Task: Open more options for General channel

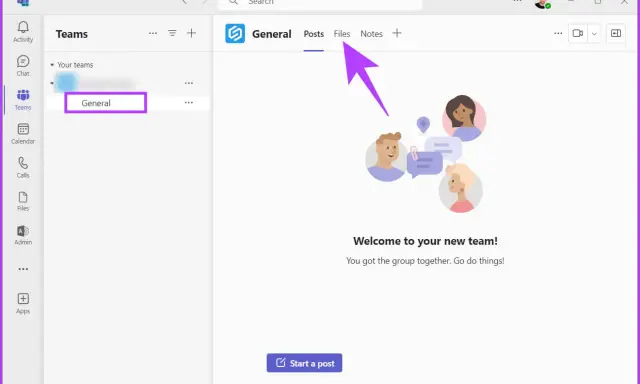Action: coord(189,102)
